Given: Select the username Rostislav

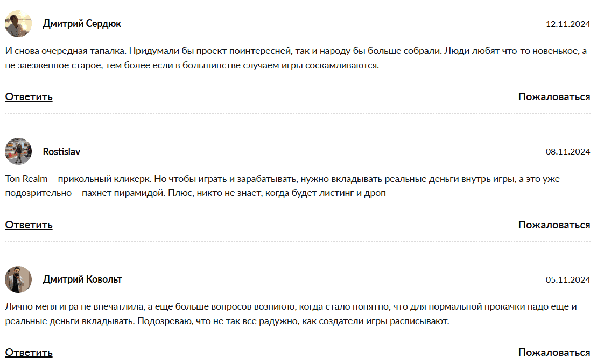Looking at the screenshot, I should pyautogui.click(x=61, y=152).
